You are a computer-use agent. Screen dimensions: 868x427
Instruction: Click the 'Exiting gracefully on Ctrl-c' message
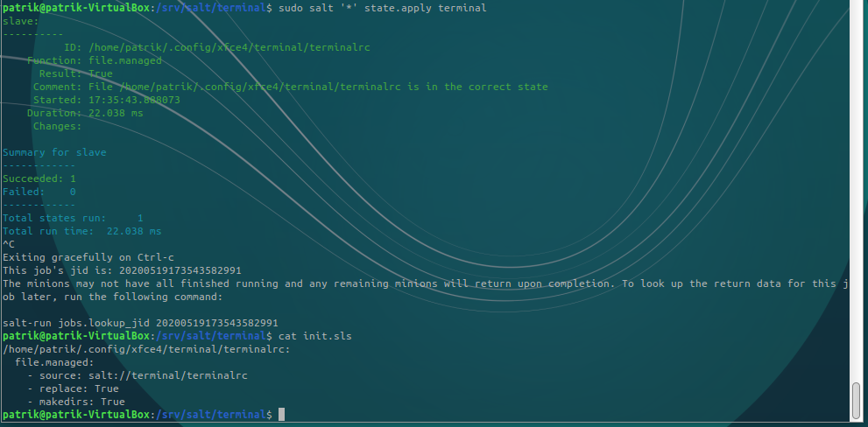(88, 257)
